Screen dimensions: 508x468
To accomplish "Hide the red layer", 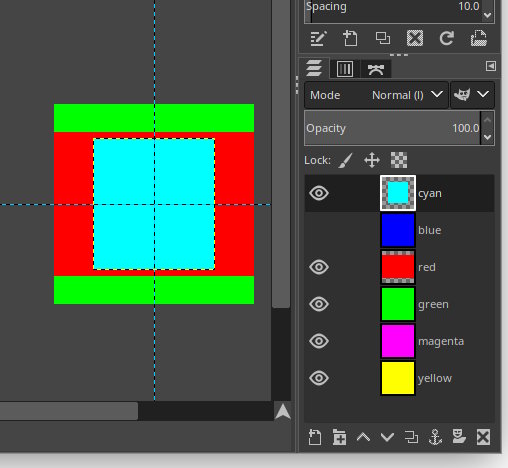I will (319, 267).
